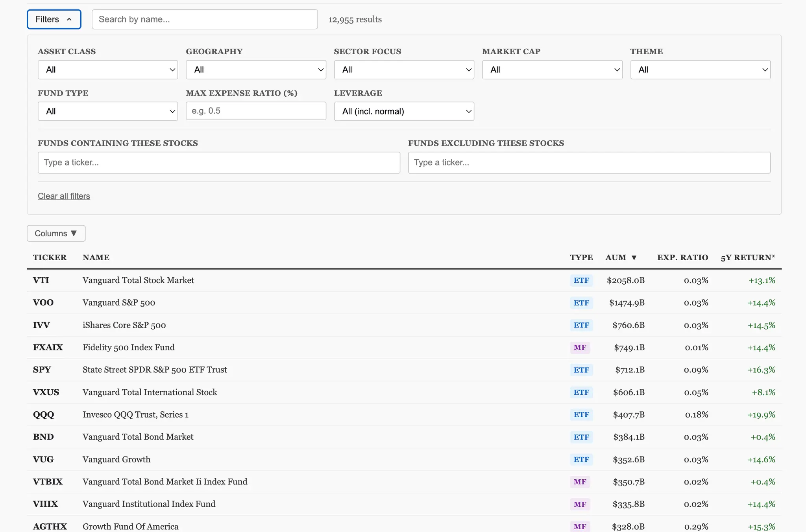
Task: Click the MF badge in FXAIX row
Action: click(580, 348)
